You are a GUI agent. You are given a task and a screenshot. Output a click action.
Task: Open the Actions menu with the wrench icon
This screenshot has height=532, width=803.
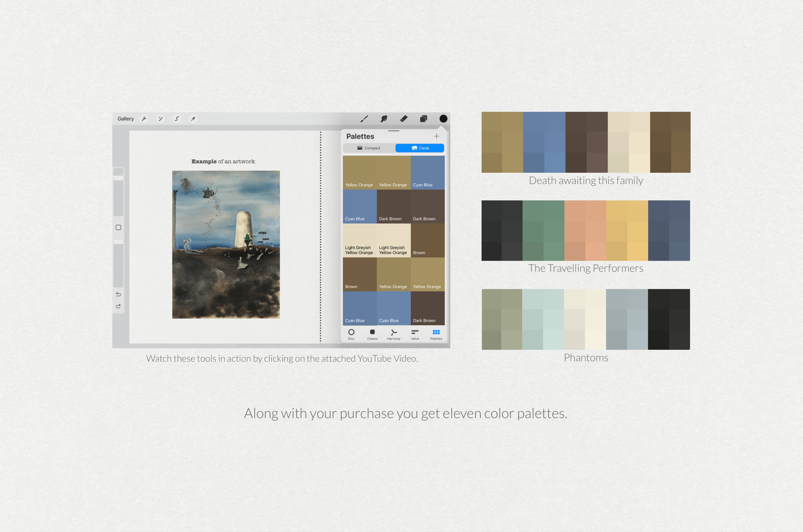point(145,118)
